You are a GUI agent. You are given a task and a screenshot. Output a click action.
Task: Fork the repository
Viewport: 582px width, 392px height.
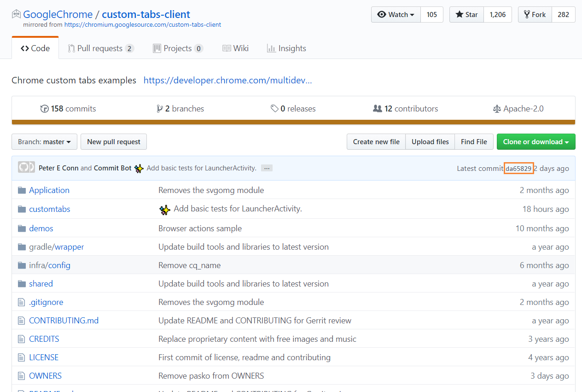point(535,15)
